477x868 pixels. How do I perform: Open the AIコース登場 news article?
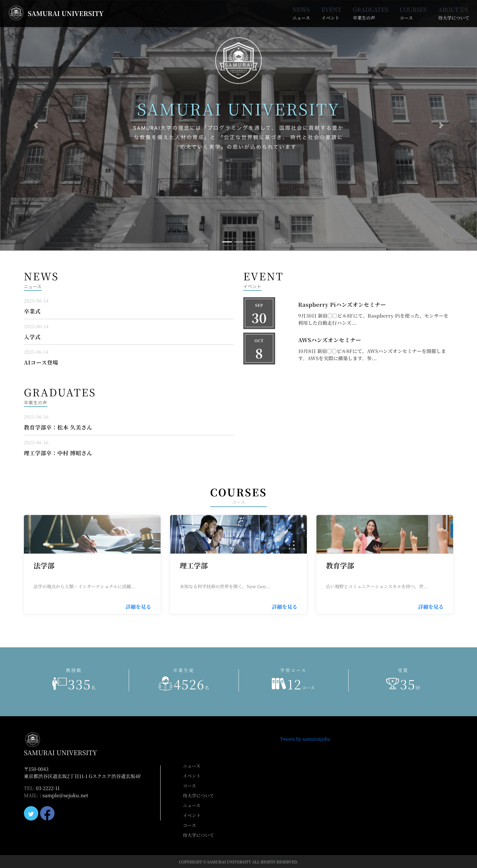pos(41,363)
